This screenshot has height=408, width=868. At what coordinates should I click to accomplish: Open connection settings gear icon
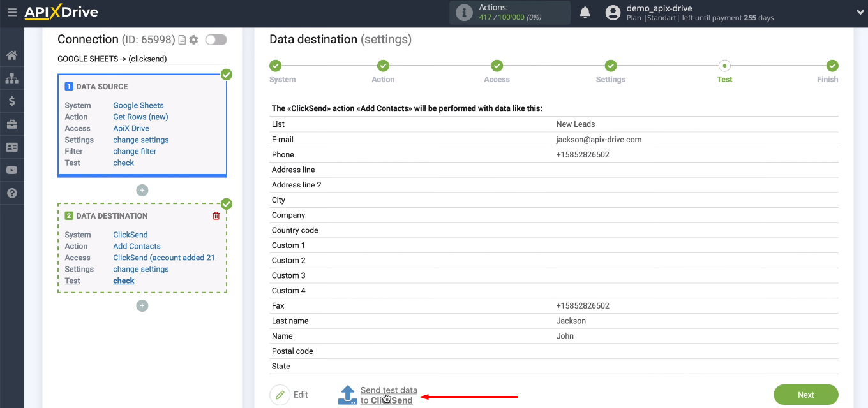(x=193, y=40)
